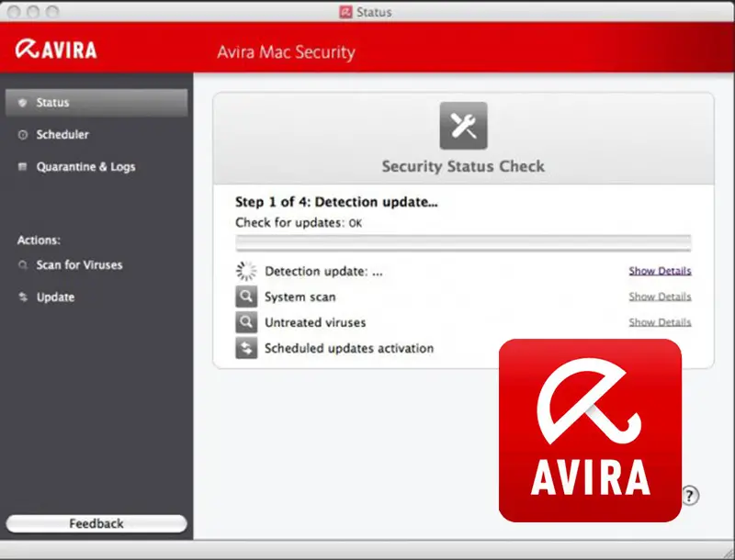735x560 pixels.
Task: Click the Untreated viruses magnifier icon
Action: 246,323
